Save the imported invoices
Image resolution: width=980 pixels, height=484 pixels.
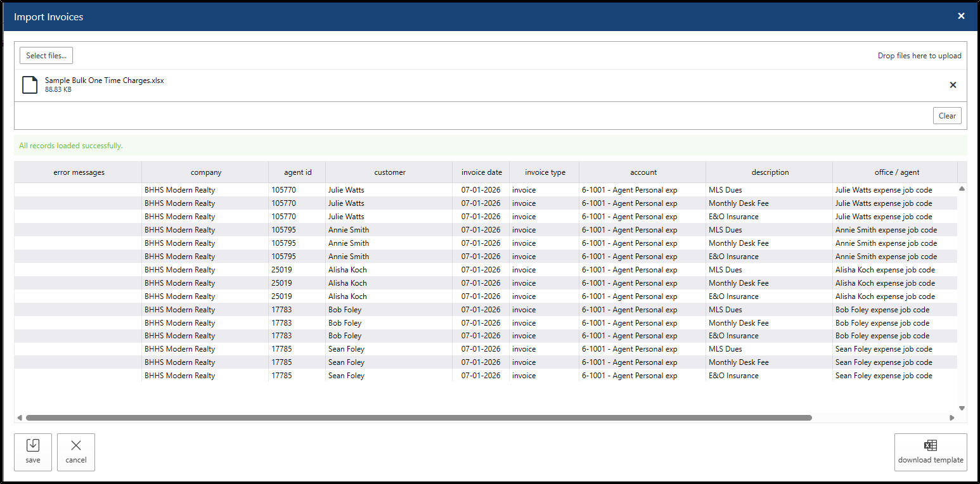(33, 452)
